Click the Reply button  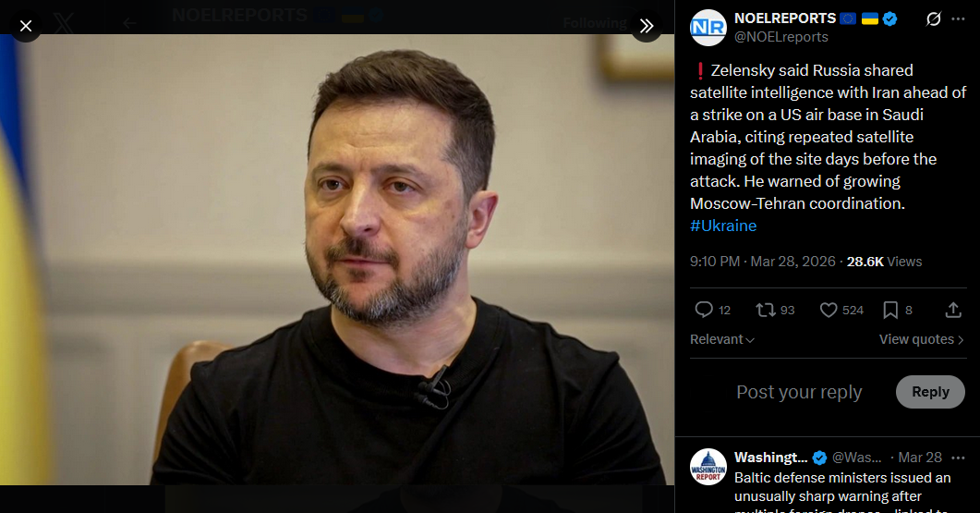coord(930,392)
